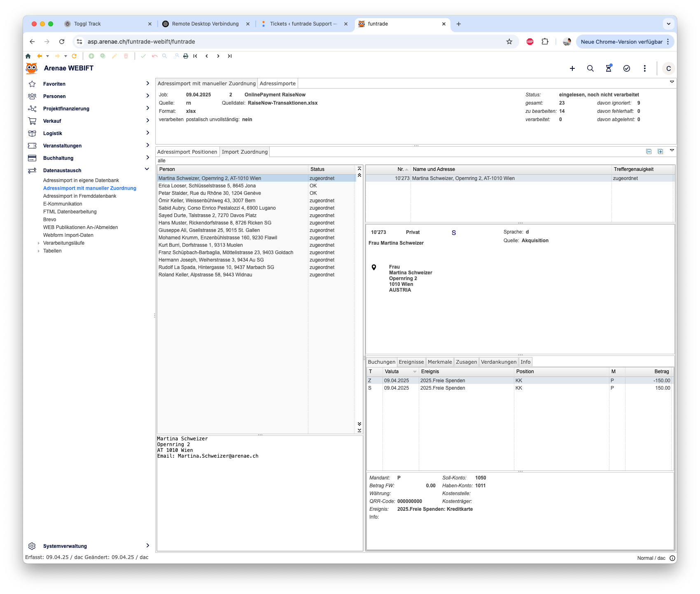Viewport: 700px width, 594px height.
Task: Open the E-Kommunikation link in sidebar
Action: point(63,204)
